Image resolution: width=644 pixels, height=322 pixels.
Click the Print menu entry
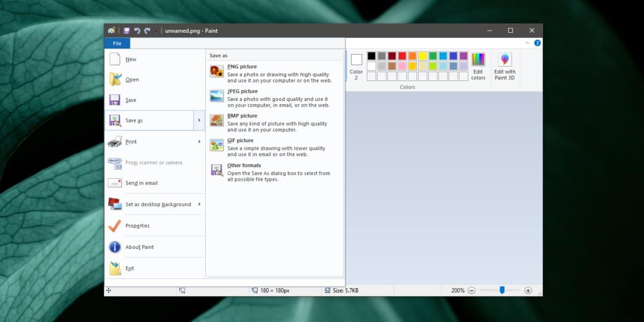pos(155,142)
